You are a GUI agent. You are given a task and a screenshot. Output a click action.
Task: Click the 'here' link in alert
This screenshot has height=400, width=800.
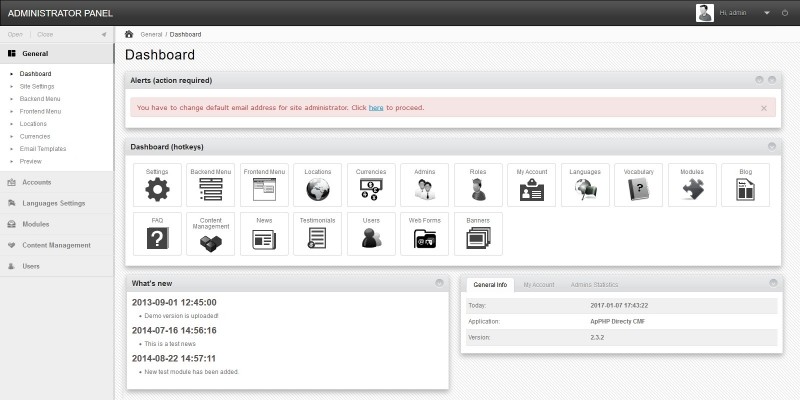pyautogui.click(x=376, y=107)
